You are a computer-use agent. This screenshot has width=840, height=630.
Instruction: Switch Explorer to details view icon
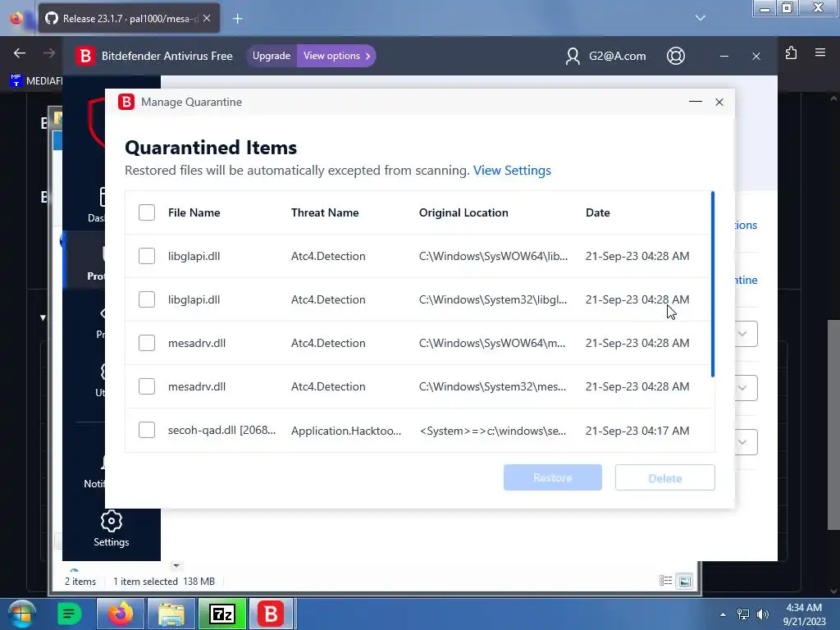(665, 581)
